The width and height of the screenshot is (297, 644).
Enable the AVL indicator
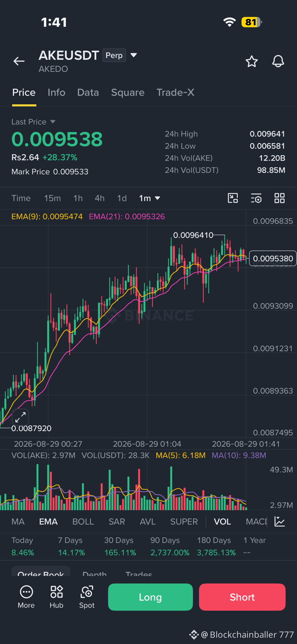(148, 522)
